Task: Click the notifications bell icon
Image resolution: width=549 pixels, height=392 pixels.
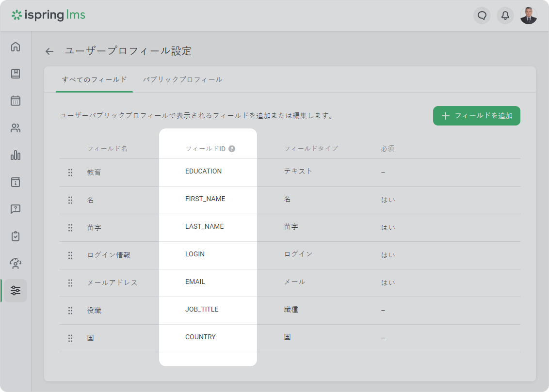Action: 505,16
